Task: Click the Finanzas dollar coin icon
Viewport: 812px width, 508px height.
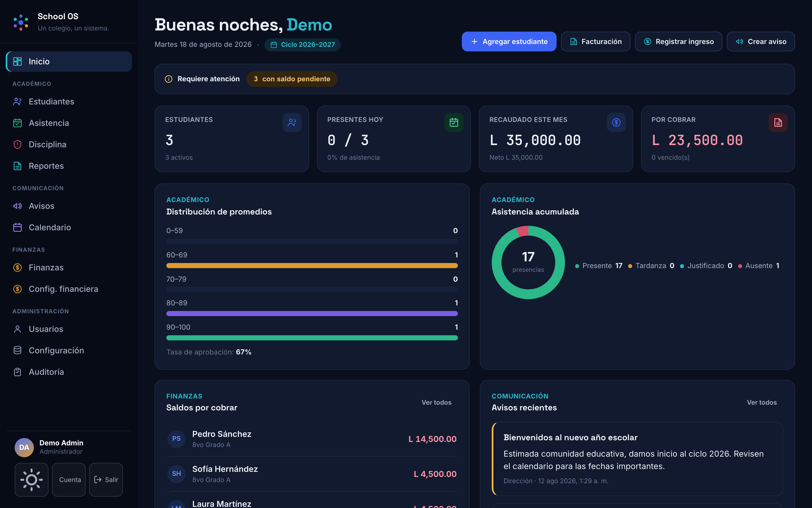Action: [x=17, y=268]
